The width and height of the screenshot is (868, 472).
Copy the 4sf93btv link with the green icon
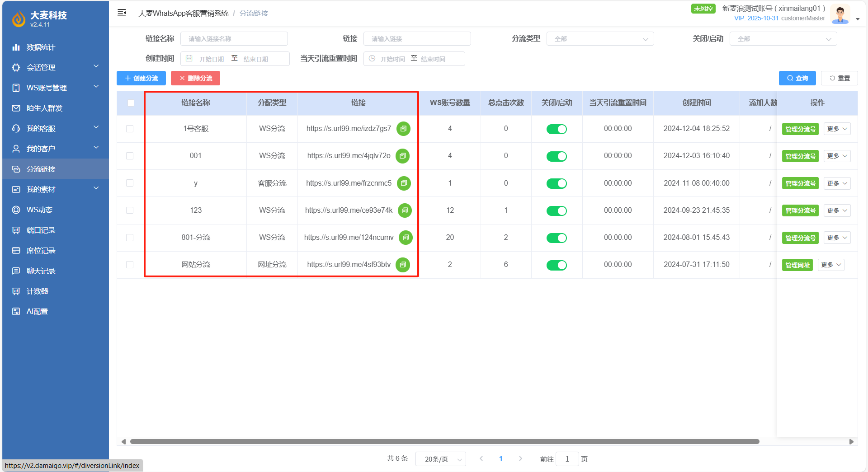tap(402, 264)
